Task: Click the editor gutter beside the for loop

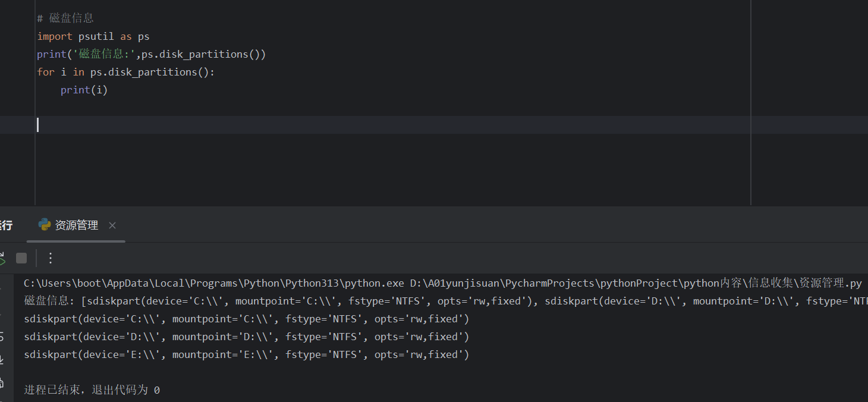Action: click(18, 71)
